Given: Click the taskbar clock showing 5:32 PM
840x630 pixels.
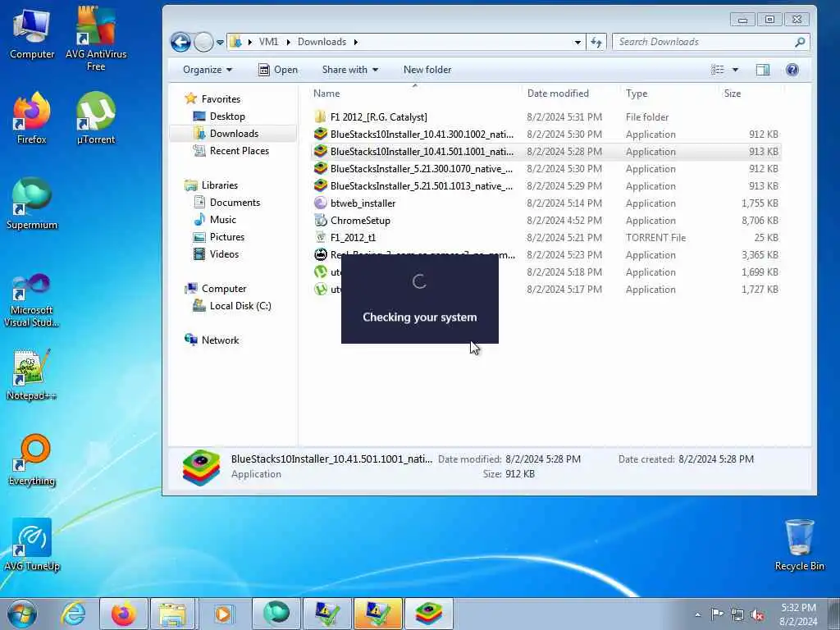Looking at the screenshot, I should point(798,614).
